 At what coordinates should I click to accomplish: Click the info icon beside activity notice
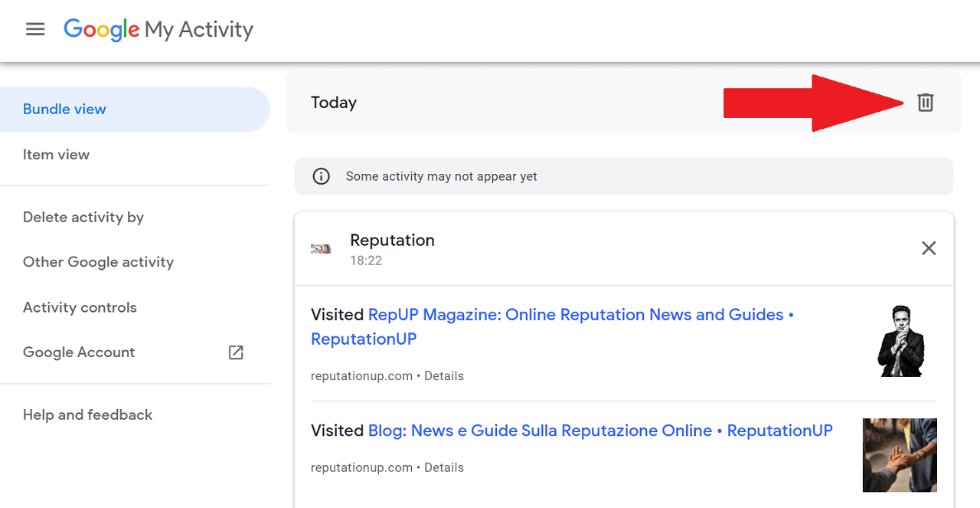click(x=322, y=176)
